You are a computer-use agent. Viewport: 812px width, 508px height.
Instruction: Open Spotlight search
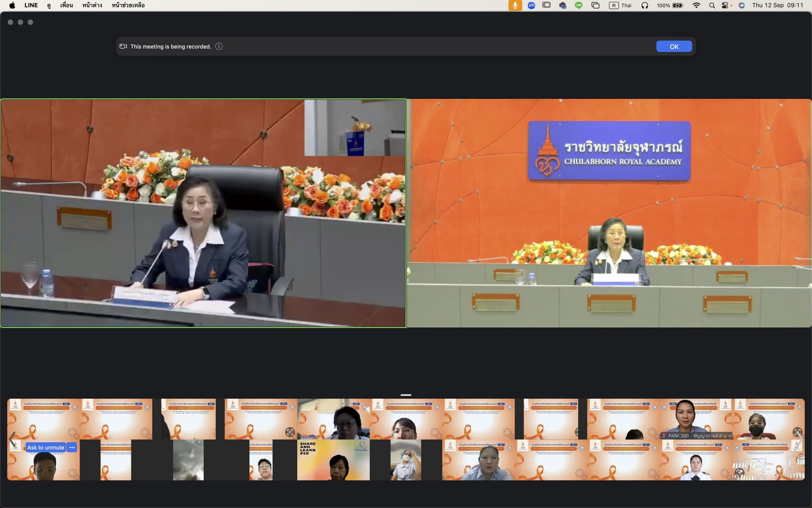click(x=712, y=5)
